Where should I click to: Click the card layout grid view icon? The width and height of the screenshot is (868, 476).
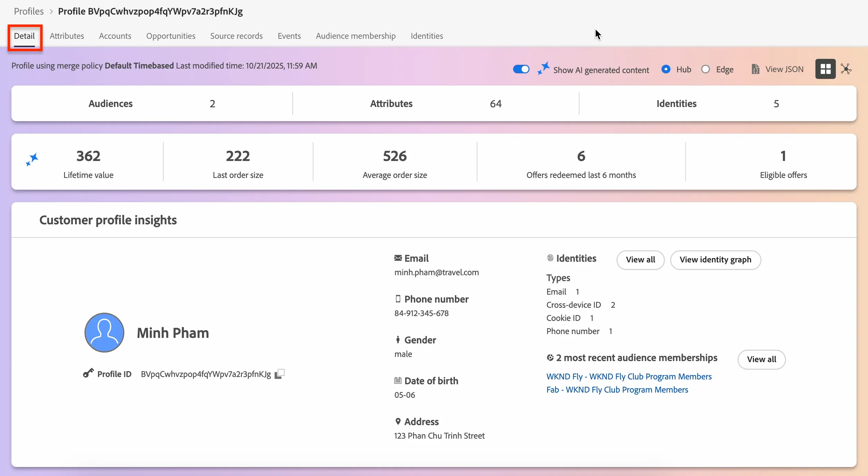[x=825, y=69]
